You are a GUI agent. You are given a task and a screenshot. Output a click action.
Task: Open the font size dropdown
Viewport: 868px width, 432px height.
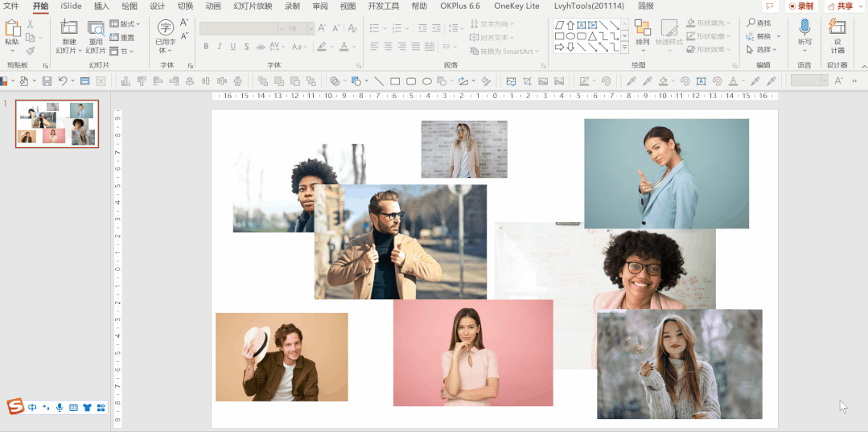(x=311, y=28)
